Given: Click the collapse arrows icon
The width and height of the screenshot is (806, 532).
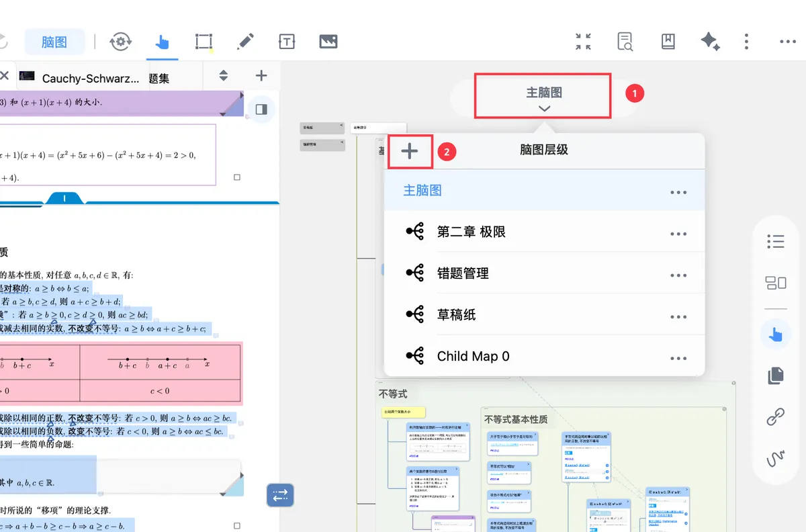Looking at the screenshot, I should (x=584, y=42).
